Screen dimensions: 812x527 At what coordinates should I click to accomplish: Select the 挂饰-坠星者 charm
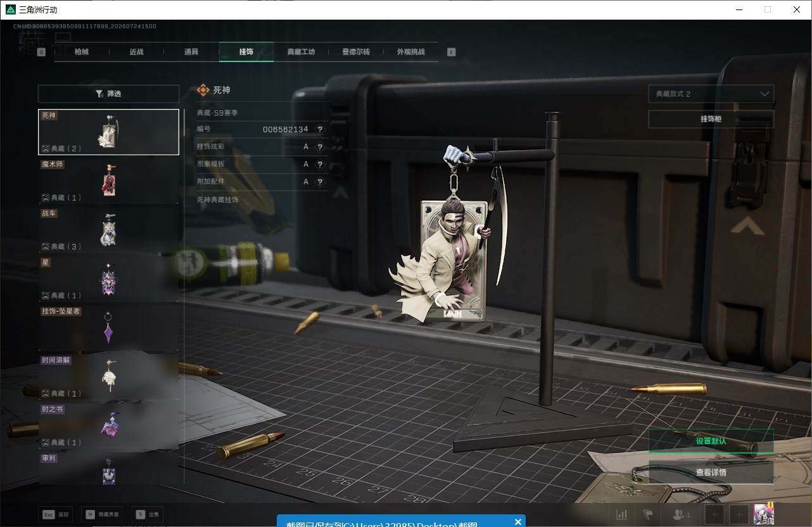108,327
